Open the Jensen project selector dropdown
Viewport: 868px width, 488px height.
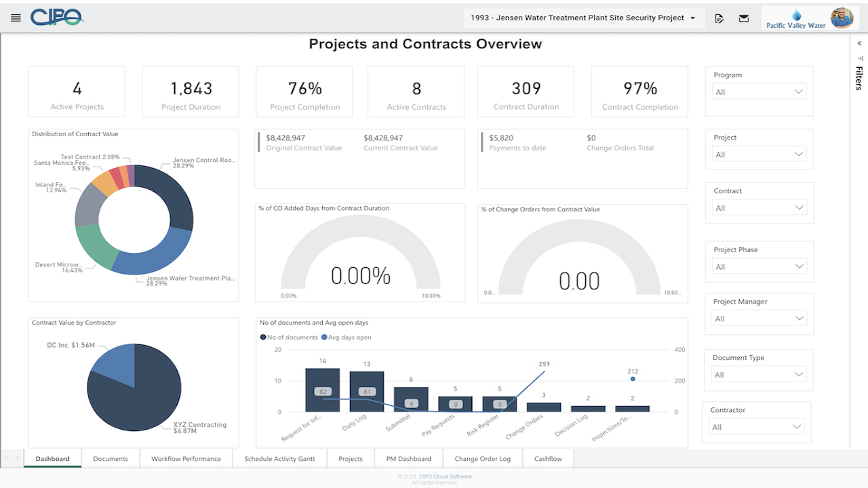pyautogui.click(x=582, y=18)
